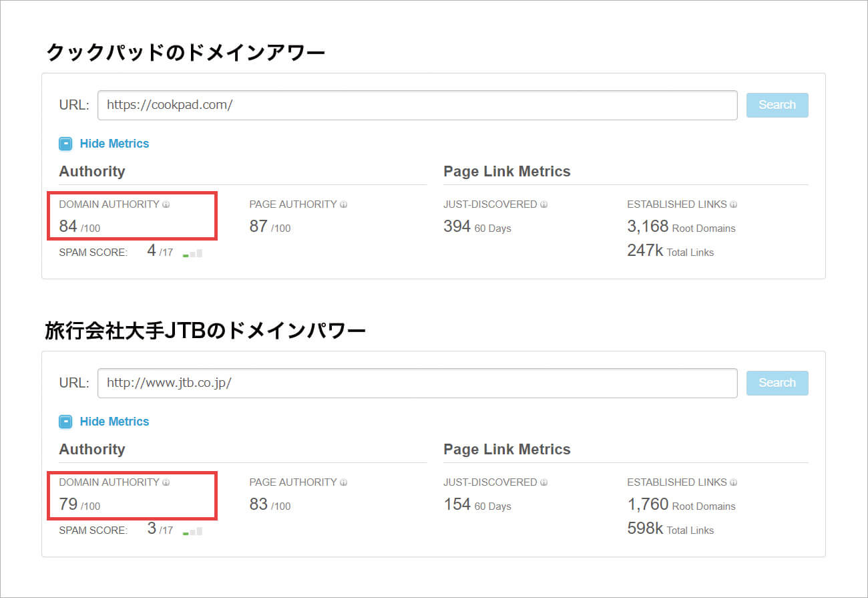Open Established Links info icon in cookpad panel
The height and width of the screenshot is (598, 868).
pos(734,204)
